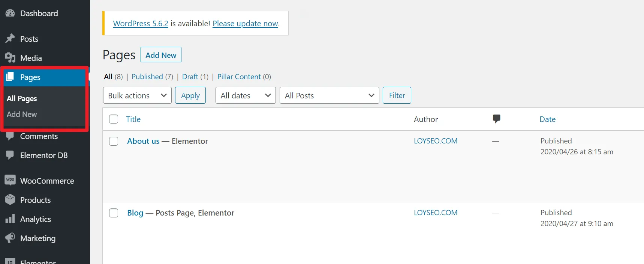Open the Dashboard gauge icon
Viewport: 644px width, 264px height.
[10, 13]
